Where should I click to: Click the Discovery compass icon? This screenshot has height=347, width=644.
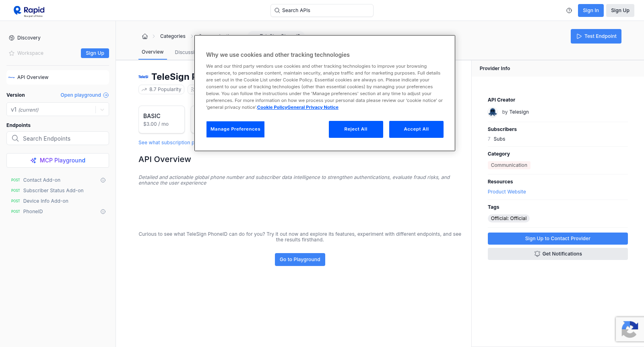12,38
